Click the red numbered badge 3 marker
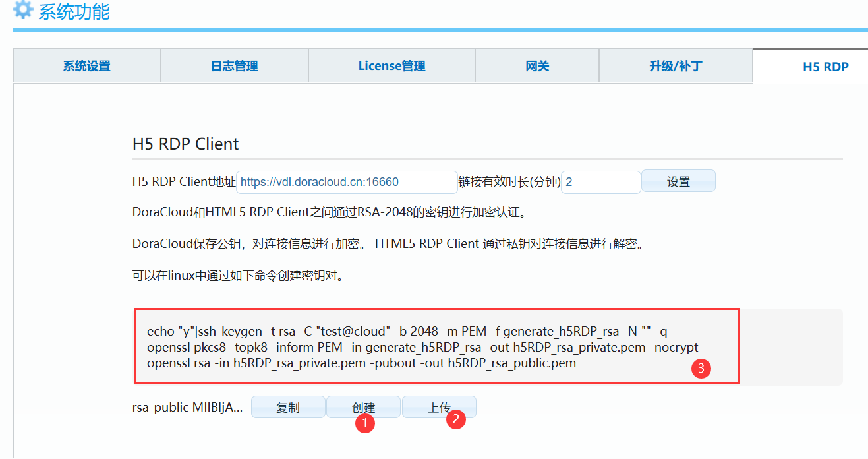Screen dimensions: 868x459 pyautogui.click(x=701, y=368)
